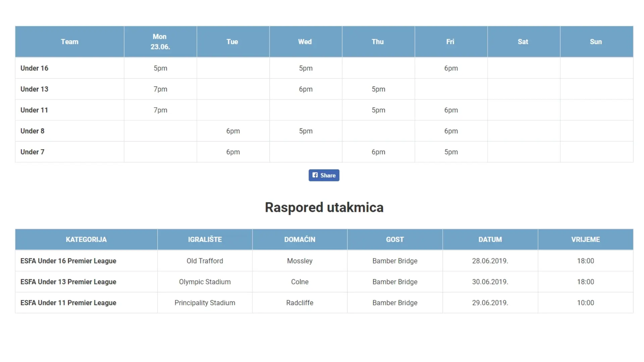Image resolution: width=644 pixels, height=362 pixels.
Task: Click the Sun column header
Action: [x=596, y=42]
